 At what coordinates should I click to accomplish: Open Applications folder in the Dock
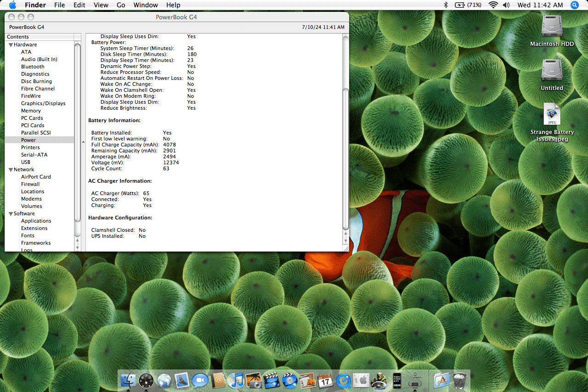(441, 380)
